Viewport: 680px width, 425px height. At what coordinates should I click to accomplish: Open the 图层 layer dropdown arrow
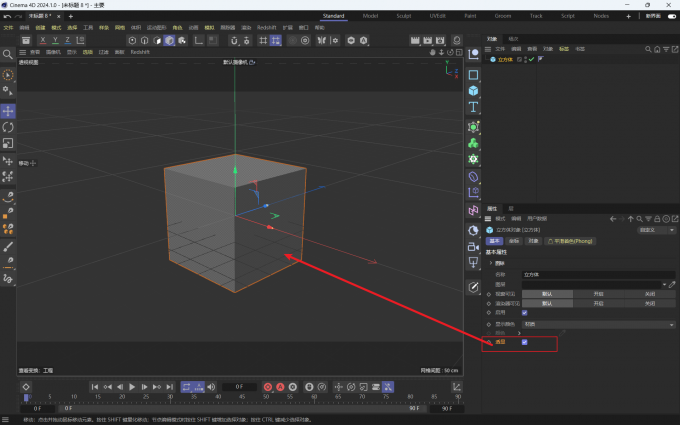(664, 284)
